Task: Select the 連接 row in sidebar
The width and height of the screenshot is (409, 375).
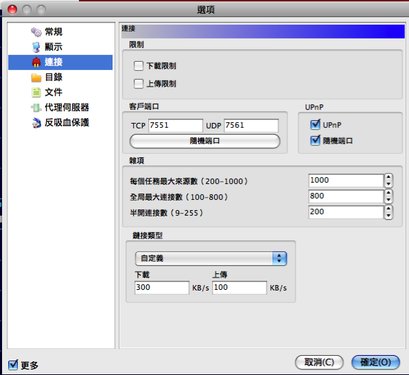Action: click(60, 62)
